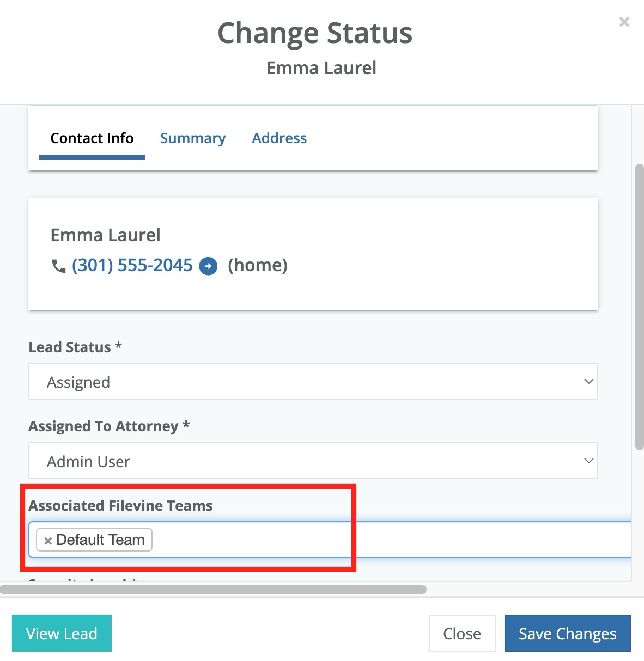The image size is (644, 661).
Task: Open the Address tab
Action: tap(279, 138)
